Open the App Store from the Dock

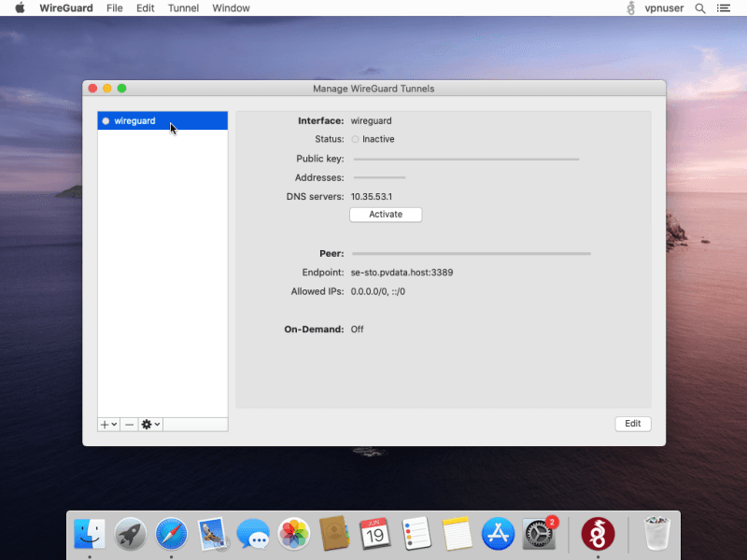coord(499,534)
